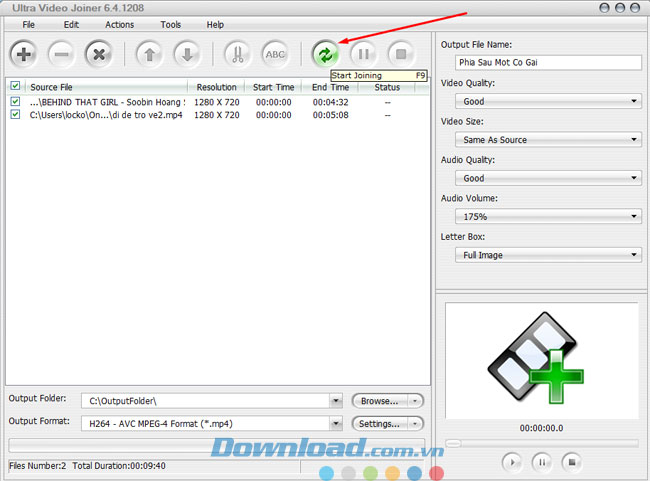Viewport: 650px width, 481px height.
Task: Uncheck the BEHIND THAT GIRL file checkbox
Action: [15, 101]
